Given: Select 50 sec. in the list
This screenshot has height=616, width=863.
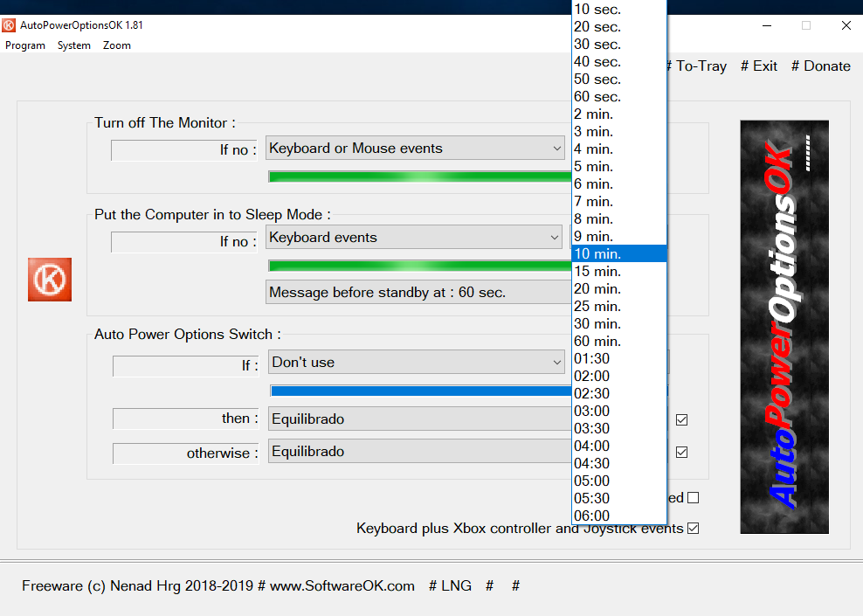Looking at the screenshot, I should 619,80.
